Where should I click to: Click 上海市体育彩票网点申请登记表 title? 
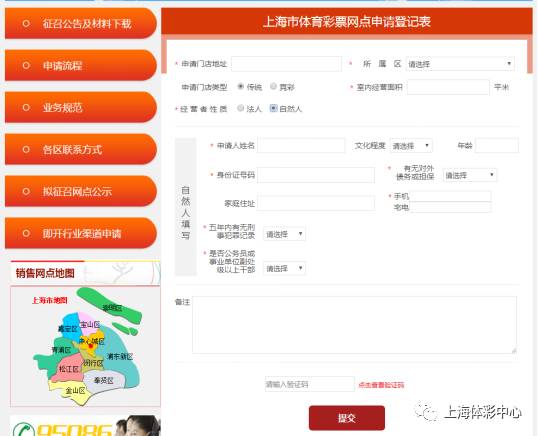tap(347, 22)
